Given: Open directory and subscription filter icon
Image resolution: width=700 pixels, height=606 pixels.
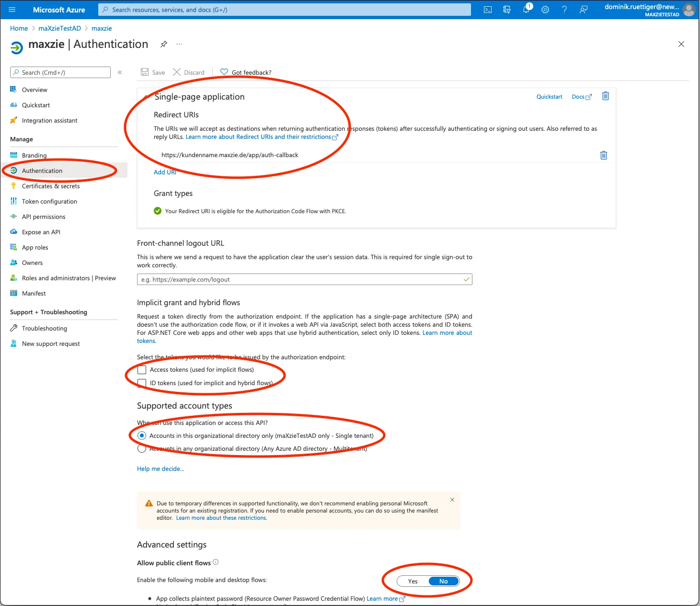Looking at the screenshot, I should click(507, 10).
